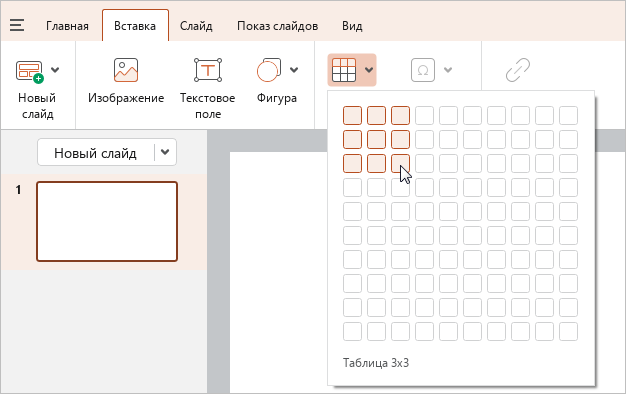The height and width of the screenshot is (394, 626).
Task: Insert an image via Изображение icon
Action: 126,70
